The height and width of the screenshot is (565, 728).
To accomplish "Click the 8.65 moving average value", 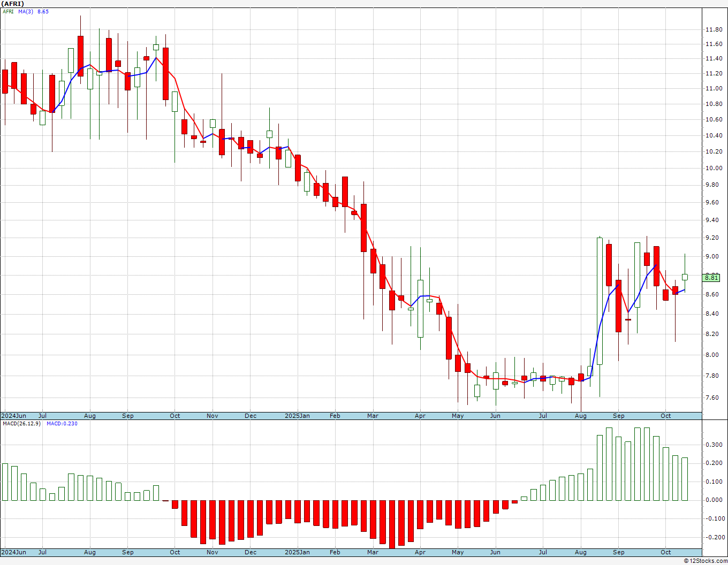I will coord(43,11).
